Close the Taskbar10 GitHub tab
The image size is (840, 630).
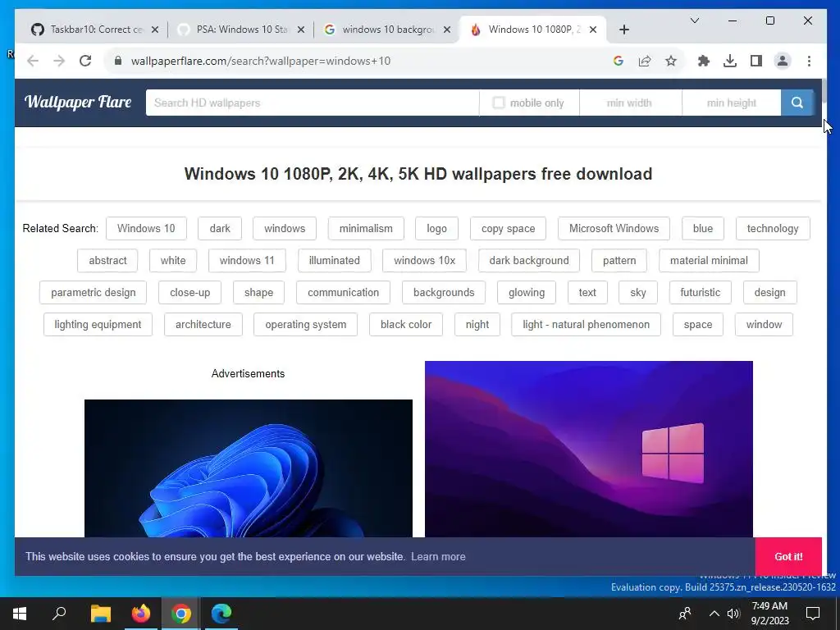[x=155, y=30]
